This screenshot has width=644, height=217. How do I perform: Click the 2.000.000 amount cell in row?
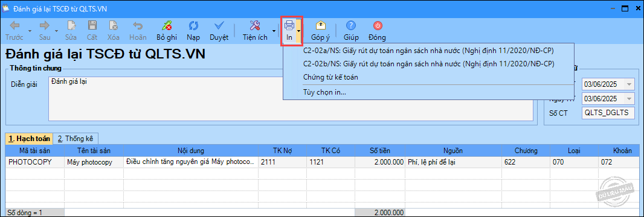[380, 162]
